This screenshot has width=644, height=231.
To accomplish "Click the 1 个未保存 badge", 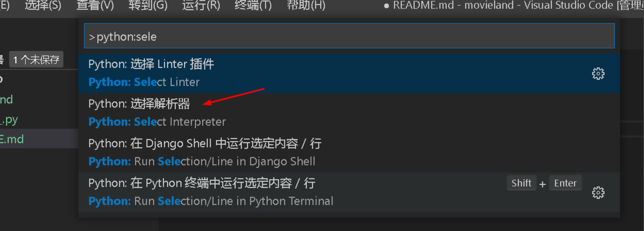I will pyautogui.click(x=36, y=59).
